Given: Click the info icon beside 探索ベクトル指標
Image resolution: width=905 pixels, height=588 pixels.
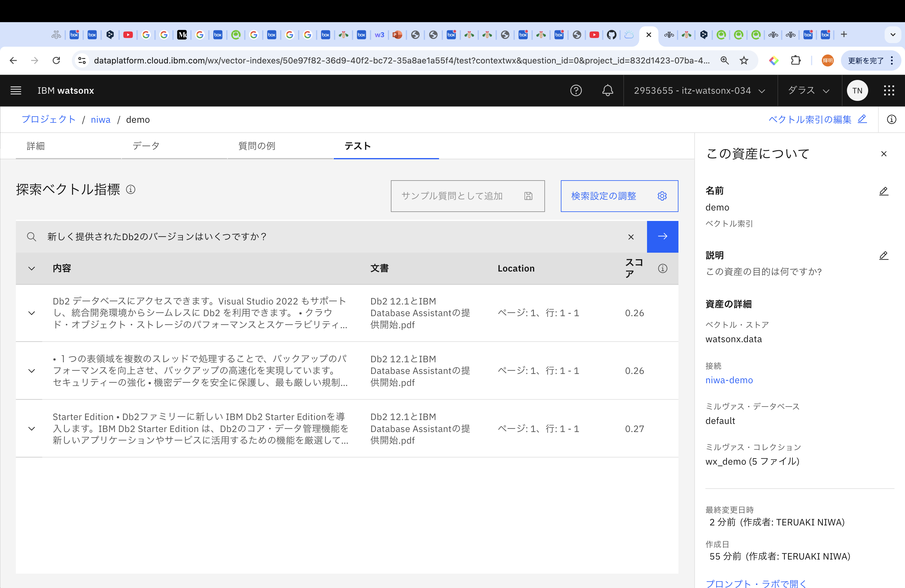Looking at the screenshot, I should pos(130,190).
